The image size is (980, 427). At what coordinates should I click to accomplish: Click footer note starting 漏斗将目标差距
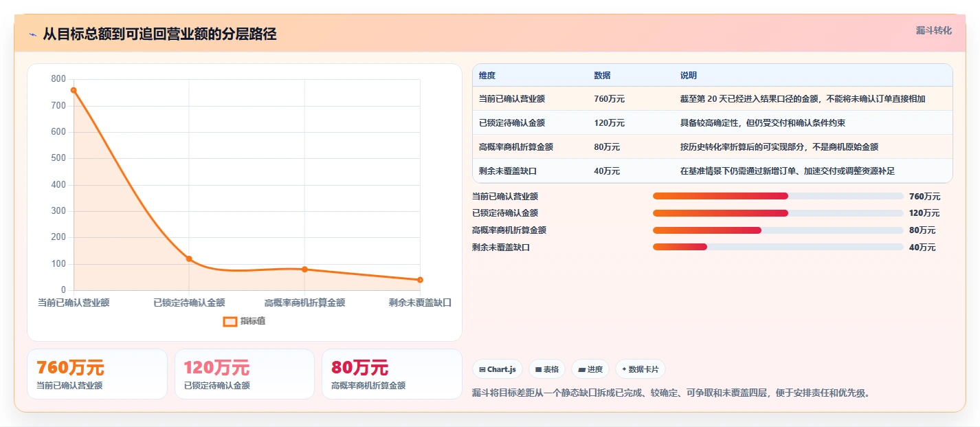pyautogui.click(x=671, y=393)
